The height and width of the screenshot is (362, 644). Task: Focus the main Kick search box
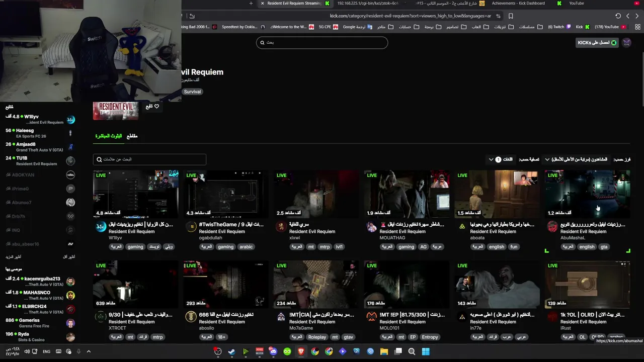[322, 43]
